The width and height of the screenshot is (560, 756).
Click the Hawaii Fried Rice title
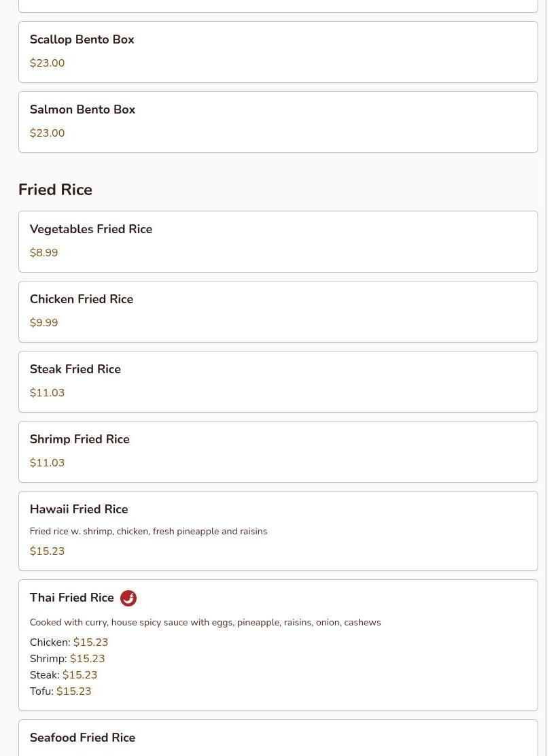79,510
